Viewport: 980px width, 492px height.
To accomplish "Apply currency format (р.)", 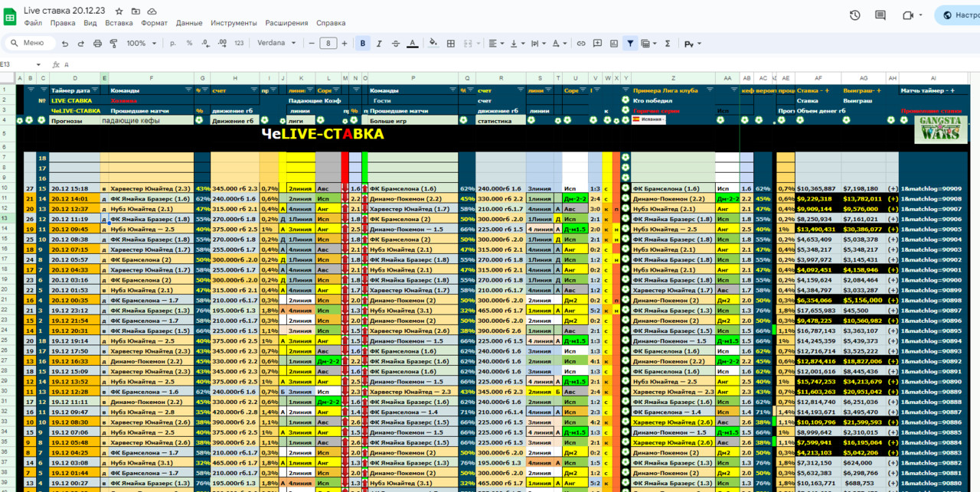I will click(x=173, y=44).
